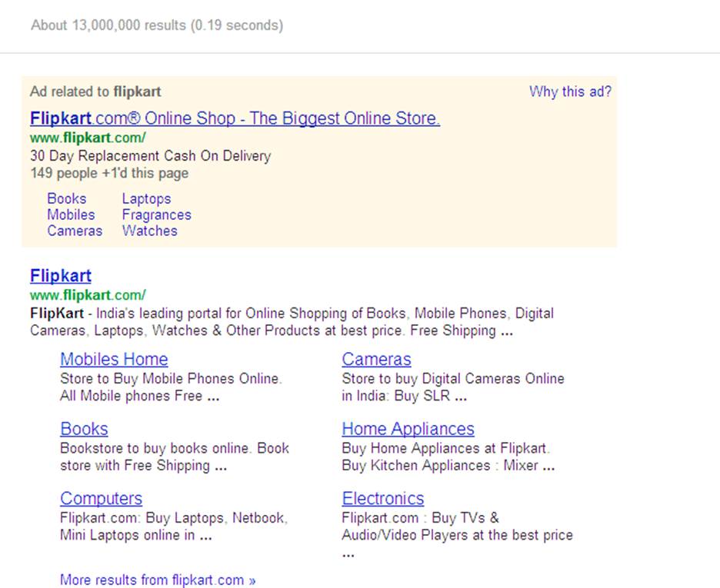Screen dimensions: 720x588
Task: Select 'Store to Buy Mobile Phones Online.' text
Action: pyautogui.click(x=171, y=378)
